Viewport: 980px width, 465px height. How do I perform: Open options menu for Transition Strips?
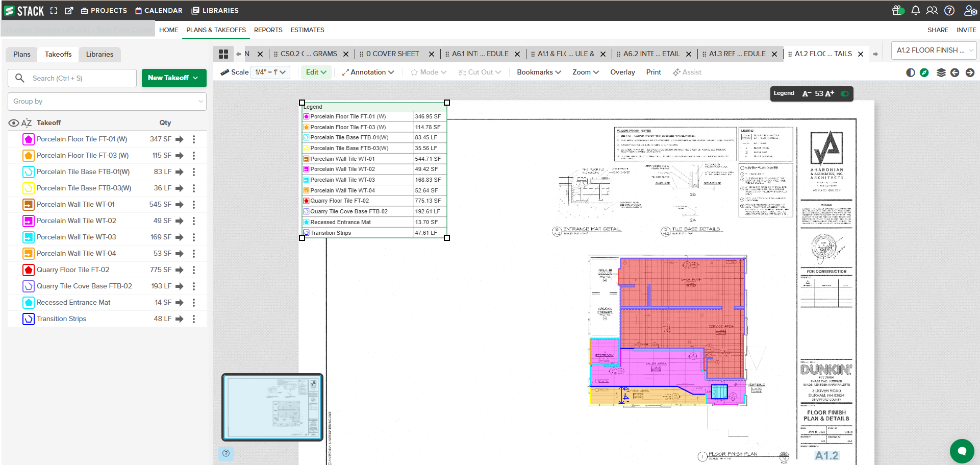click(x=194, y=319)
